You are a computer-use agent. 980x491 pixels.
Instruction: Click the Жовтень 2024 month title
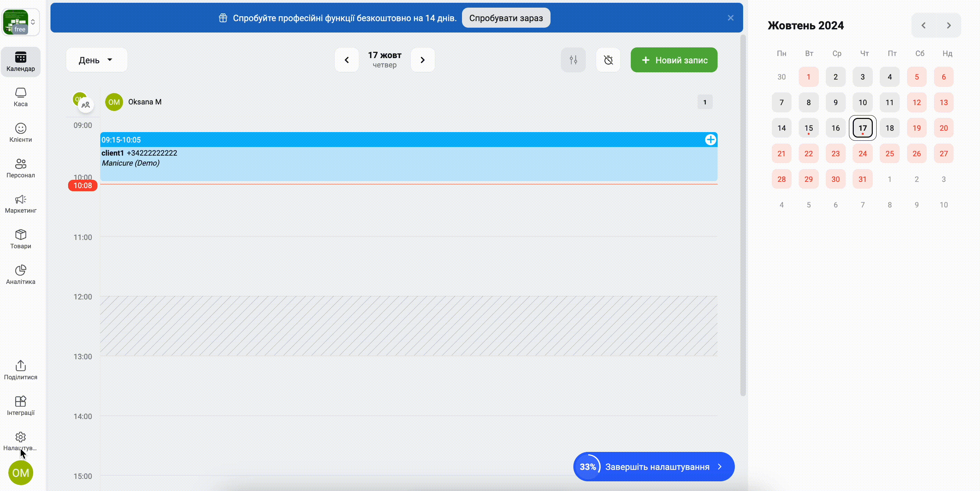(x=805, y=26)
